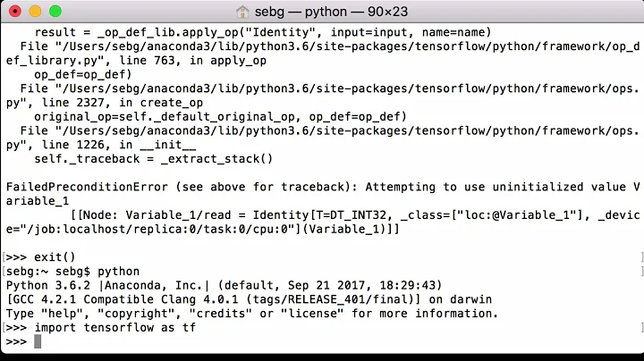Minimize the Terminal window with yellow button
Image resolution: width=644 pixels, height=361 pixels.
[36, 13]
